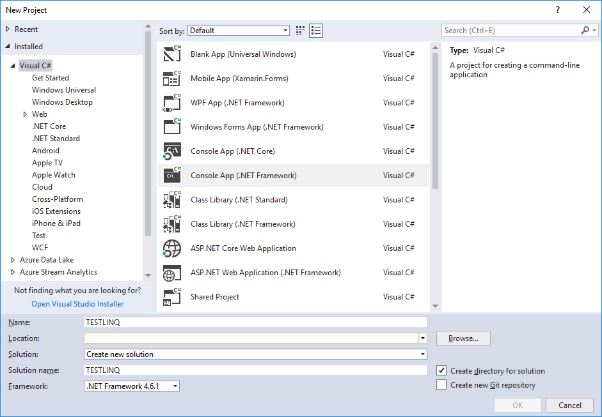Click the WPF App (.NET Framework) icon

(x=172, y=103)
